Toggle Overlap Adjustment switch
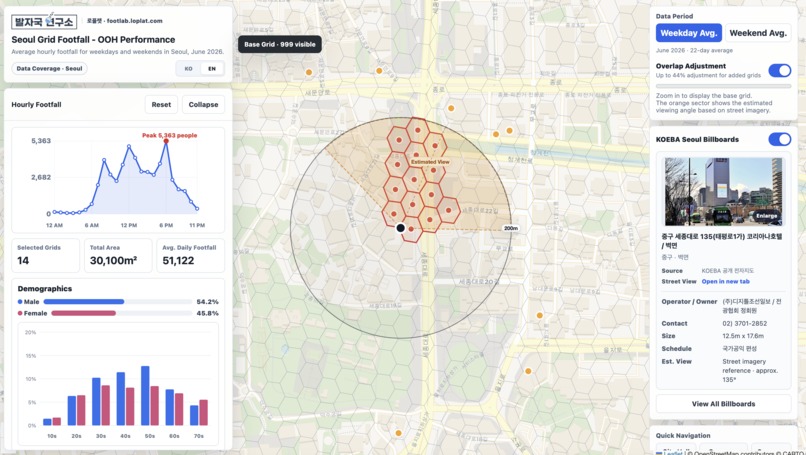Viewport: 806px width, 455px height. coord(779,70)
